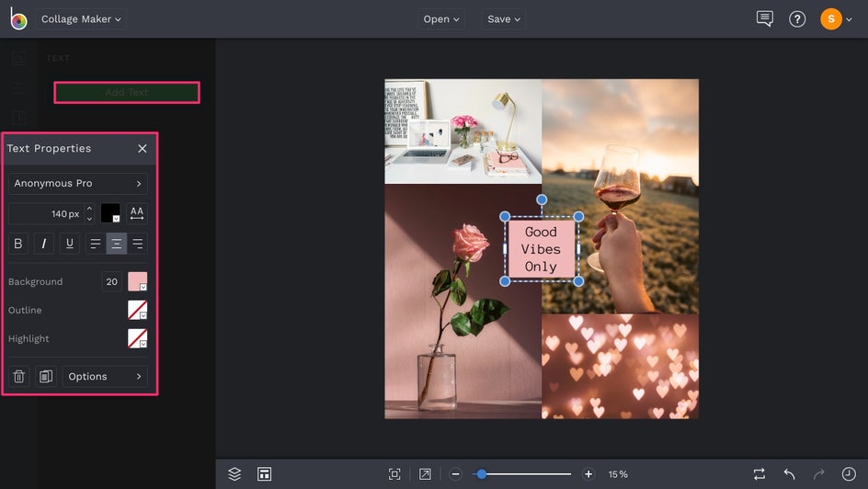Increase font size with up arrow
The width and height of the screenshot is (868, 489).
click(x=90, y=209)
